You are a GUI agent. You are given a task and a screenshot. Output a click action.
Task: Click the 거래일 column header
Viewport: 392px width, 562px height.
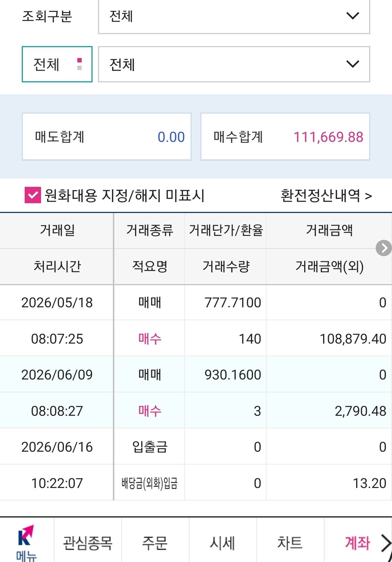coord(57,230)
